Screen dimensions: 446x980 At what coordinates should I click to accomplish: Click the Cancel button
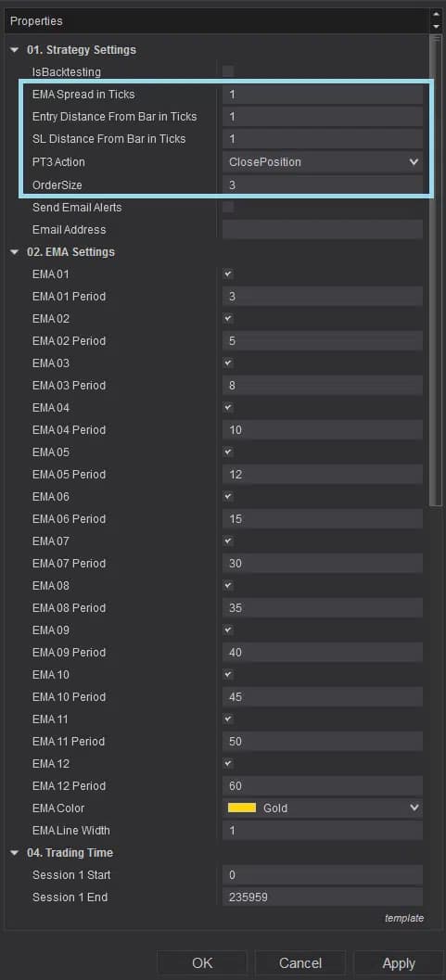pyautogui.click(x=300, y=963)
